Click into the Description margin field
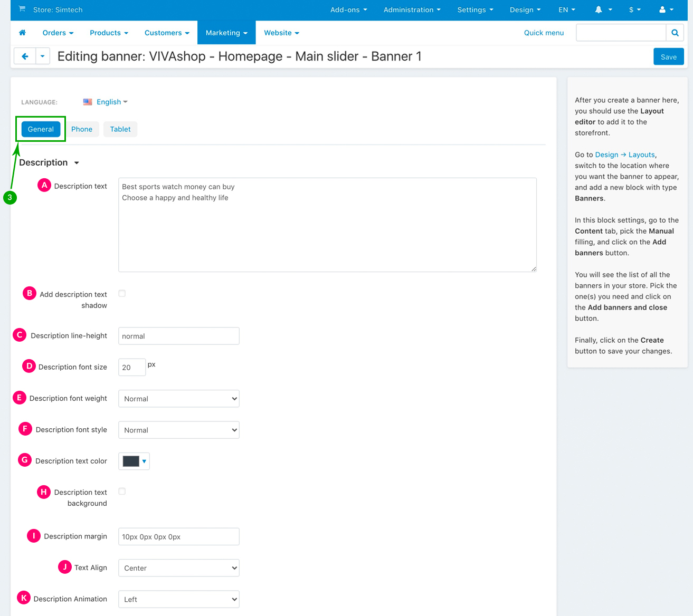This screenshot has height=616, width=693. tap(178, 536)
